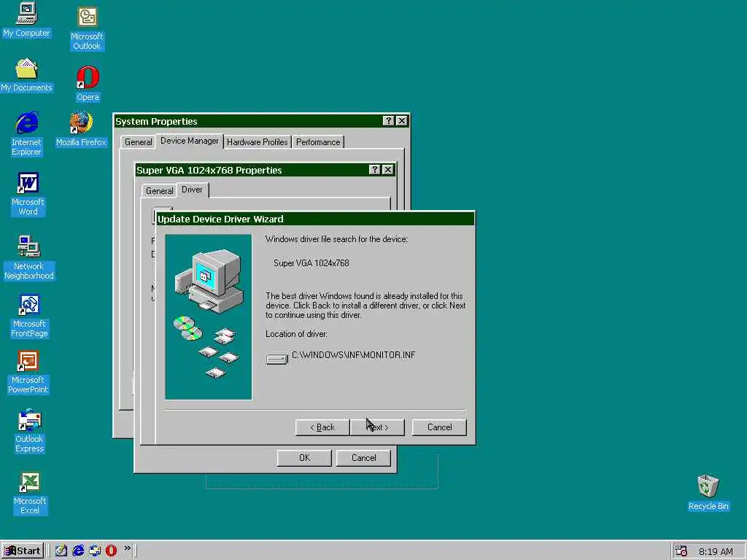Click the task scheduler tray icon
This screenshot has width=747, height=560.
[x=681, y=551]
